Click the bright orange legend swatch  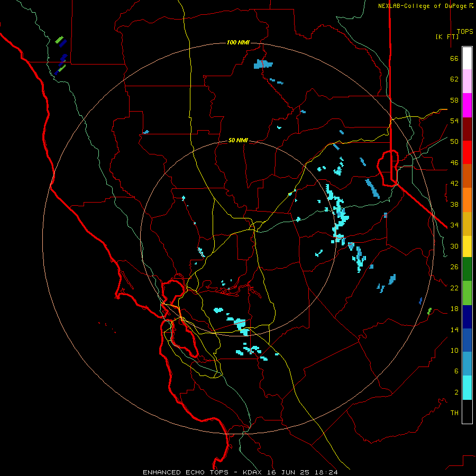(x=467, y=200)
